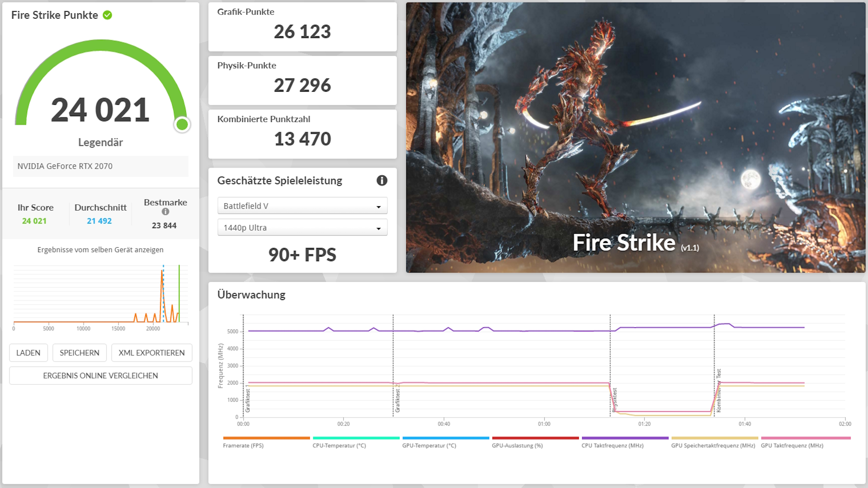The image size is (868, 488).
Task: Click the green score gauge indicator dot
Action: pyautogui.click(x=182, y=124)
